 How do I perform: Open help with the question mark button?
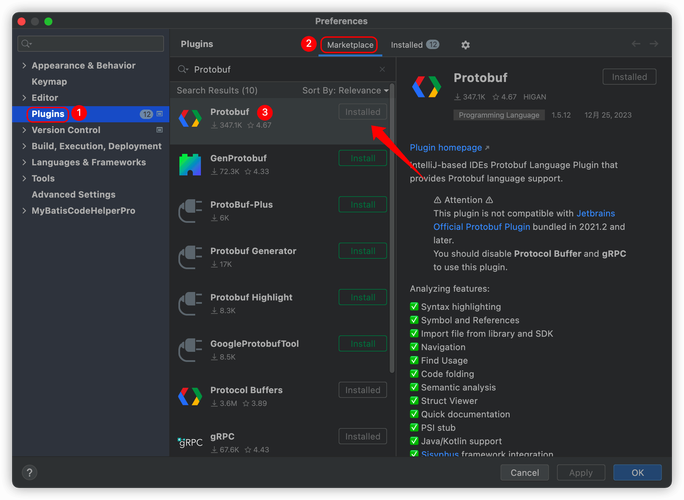(31, 472)
